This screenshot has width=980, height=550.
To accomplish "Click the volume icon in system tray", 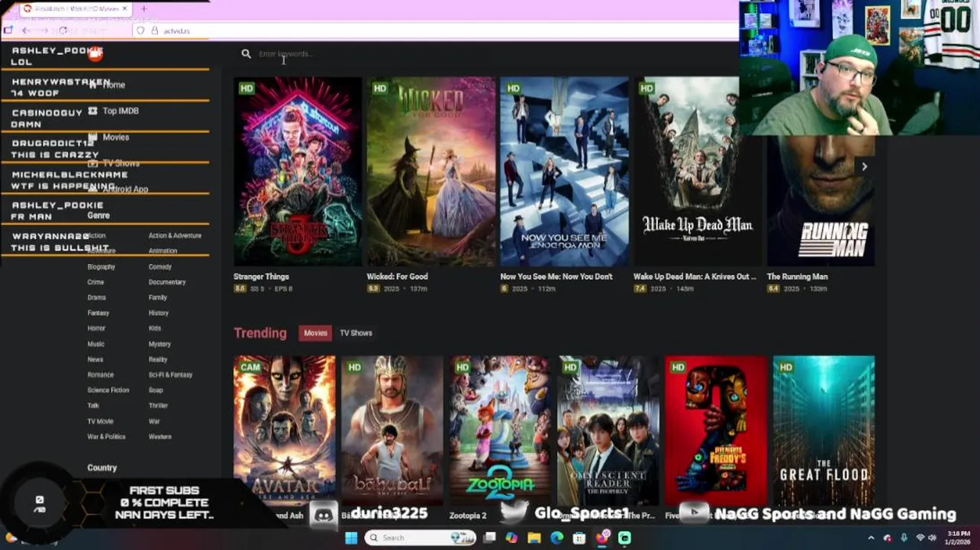I will [932, 538].
